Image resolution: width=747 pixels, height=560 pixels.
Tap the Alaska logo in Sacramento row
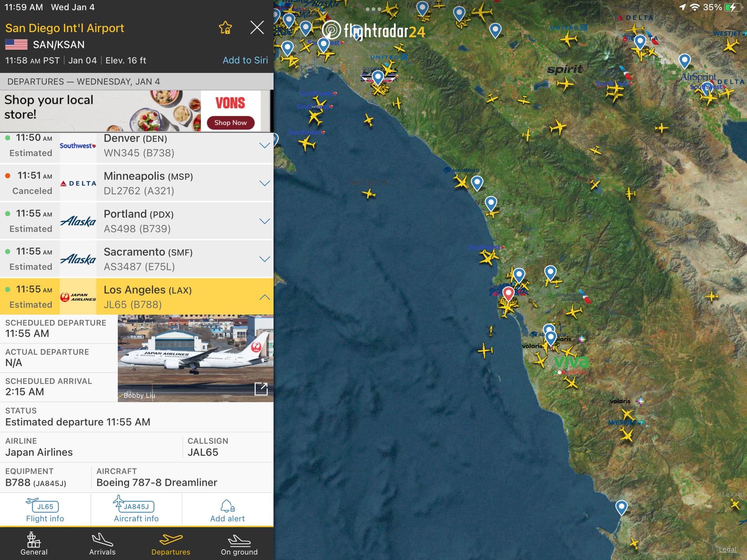pyautogui.click(x=78, y=259)
